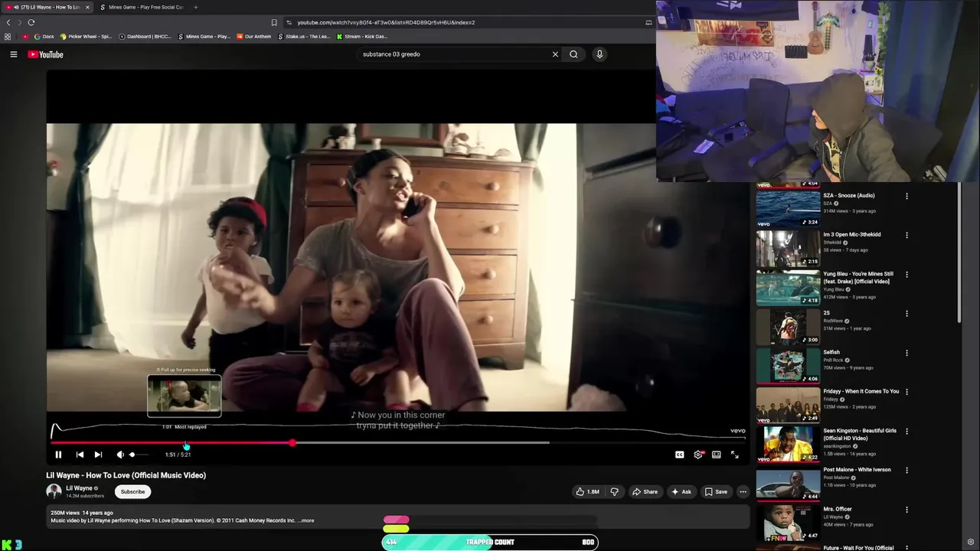Dislike the video

click(x=614, y=492)
